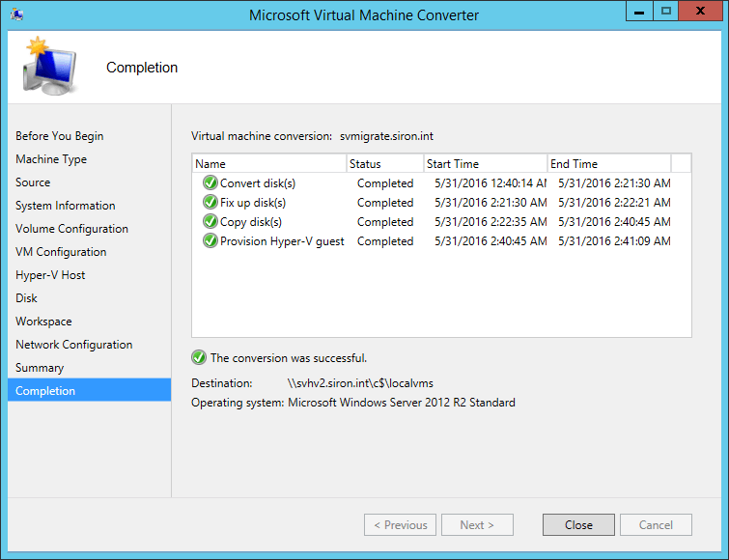Screen dimensions: 729x560
Task: Click the Next button
Action: tap(477, 524)
